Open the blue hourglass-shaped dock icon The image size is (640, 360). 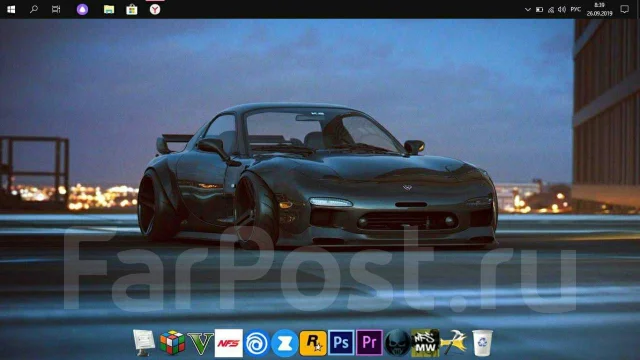click(284, 343)
